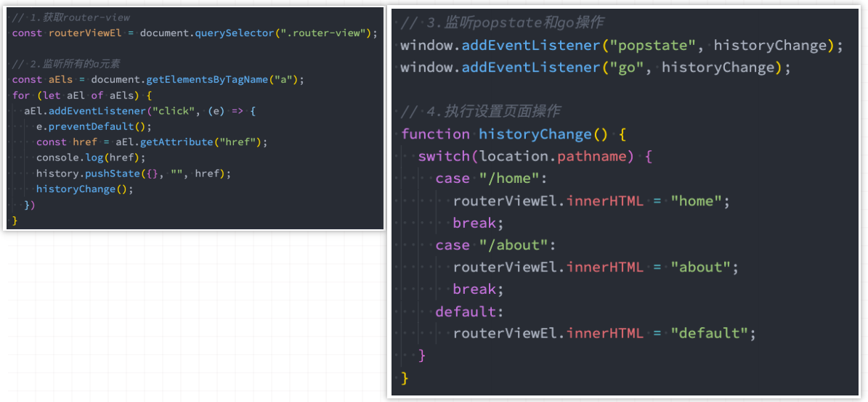Click 'getAttribute' method name
This screenshot has width=868, height=402.
(177, 142)
